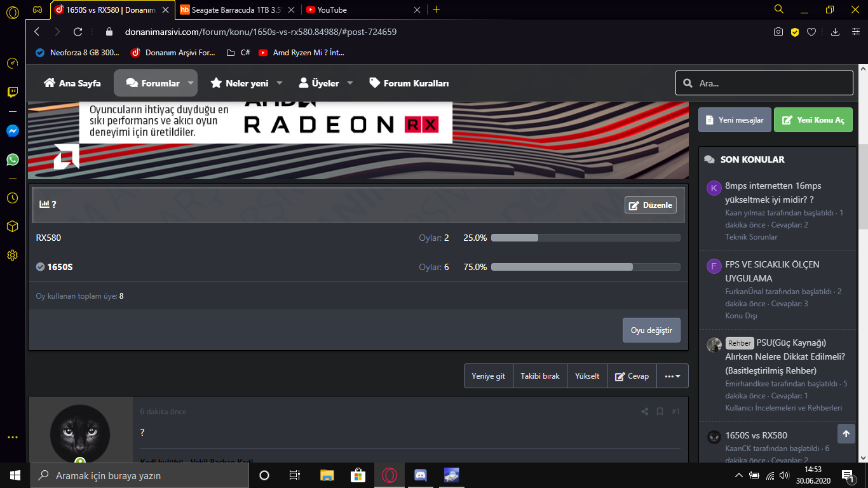Open History clock icon in sidebar
The image size is (868, 488).
tap(12, 198)
